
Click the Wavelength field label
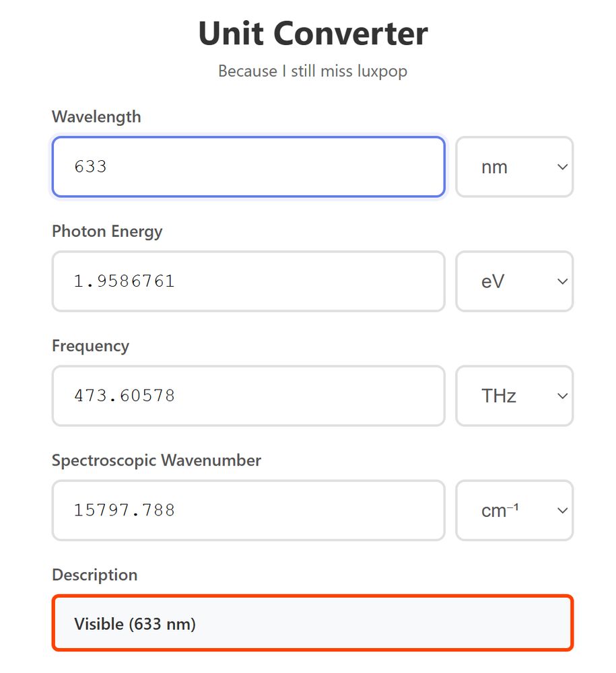click(96, 116)
